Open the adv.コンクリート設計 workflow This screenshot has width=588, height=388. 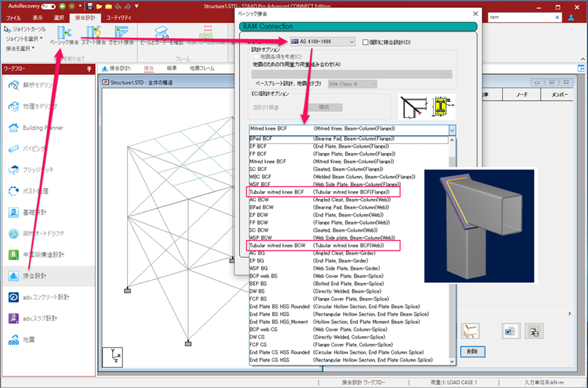49,297
